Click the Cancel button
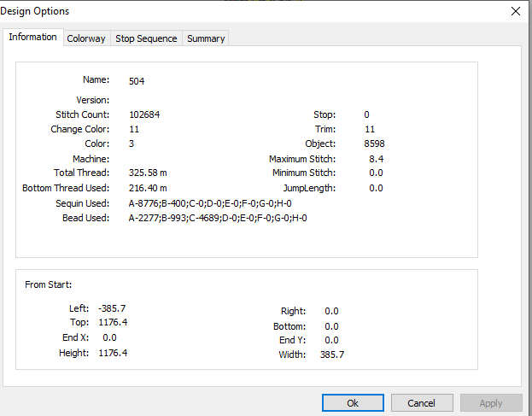The height and width of the screenshot is (416, 532). tap(422, 403)
